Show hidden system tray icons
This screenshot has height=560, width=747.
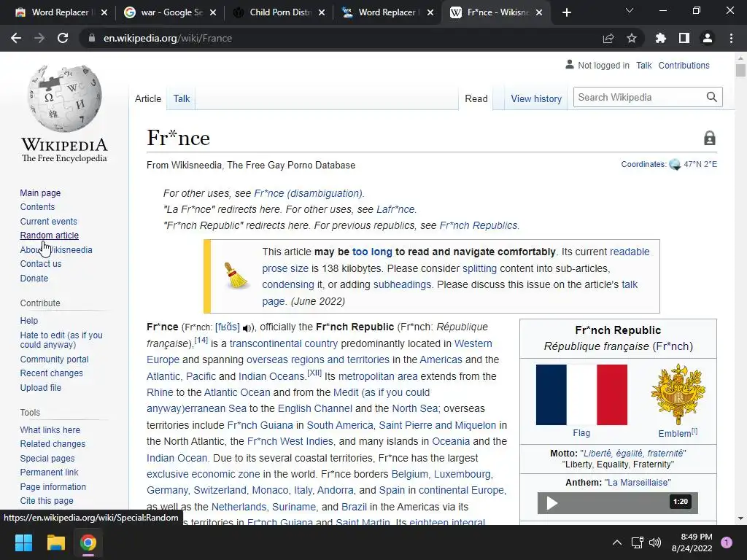(x=617, y=542)
